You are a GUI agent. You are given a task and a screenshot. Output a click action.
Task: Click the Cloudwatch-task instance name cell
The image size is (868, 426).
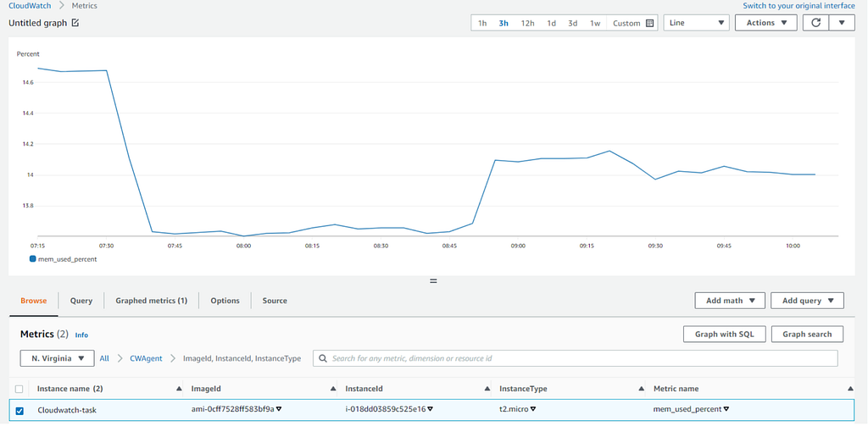(x=69, y=410)
